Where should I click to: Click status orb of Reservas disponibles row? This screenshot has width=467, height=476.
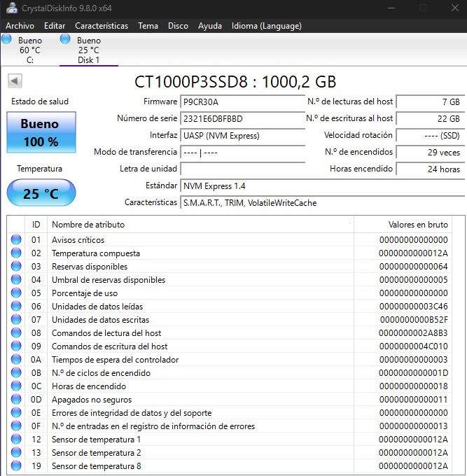16,266
